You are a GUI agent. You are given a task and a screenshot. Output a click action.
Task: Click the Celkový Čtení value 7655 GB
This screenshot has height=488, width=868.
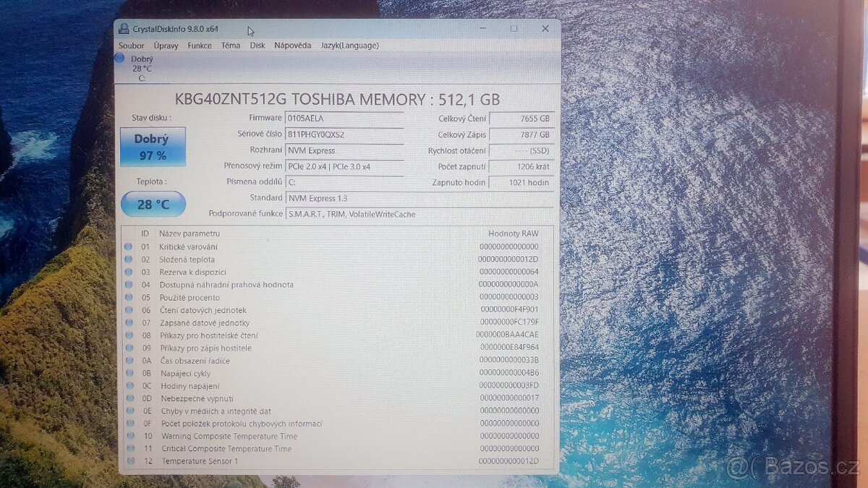point(521,119)
